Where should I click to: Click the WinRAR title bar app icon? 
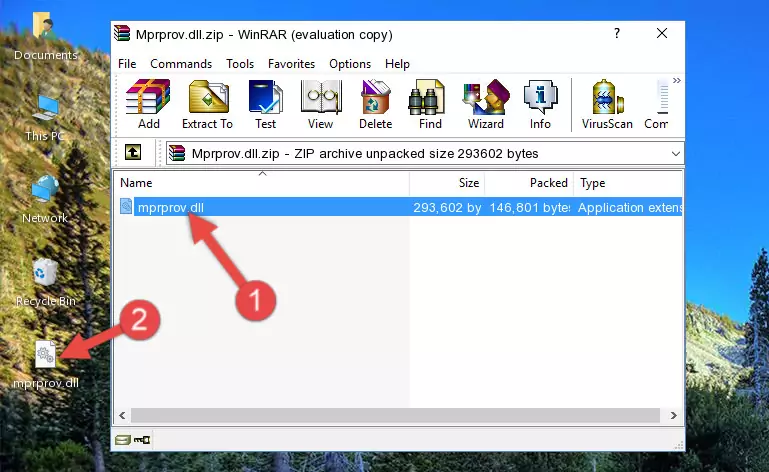[x=122, y=34]
